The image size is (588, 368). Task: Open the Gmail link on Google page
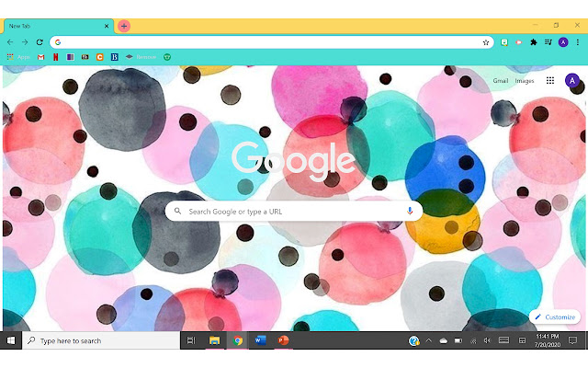click(500, 81)
